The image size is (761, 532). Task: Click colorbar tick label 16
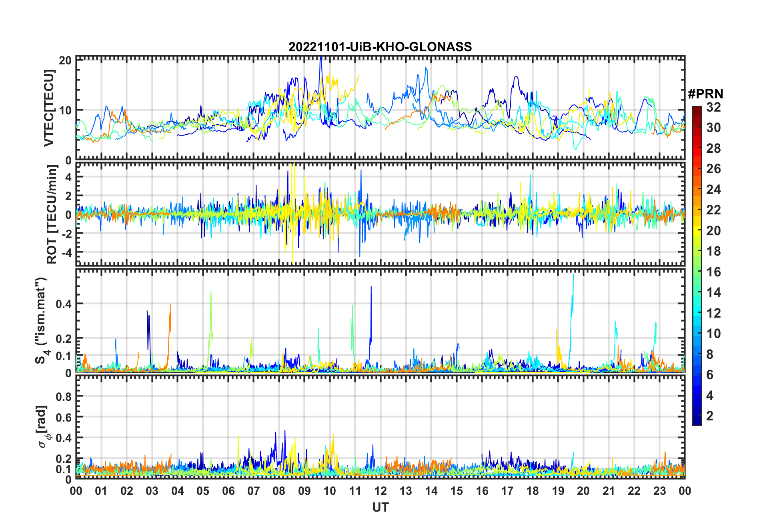(713, 272)
